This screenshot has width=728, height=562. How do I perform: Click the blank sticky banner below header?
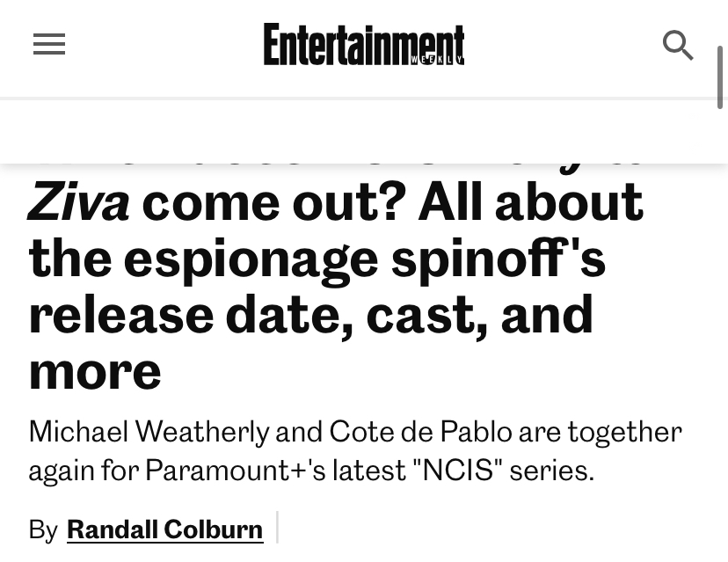pos(364,131)
